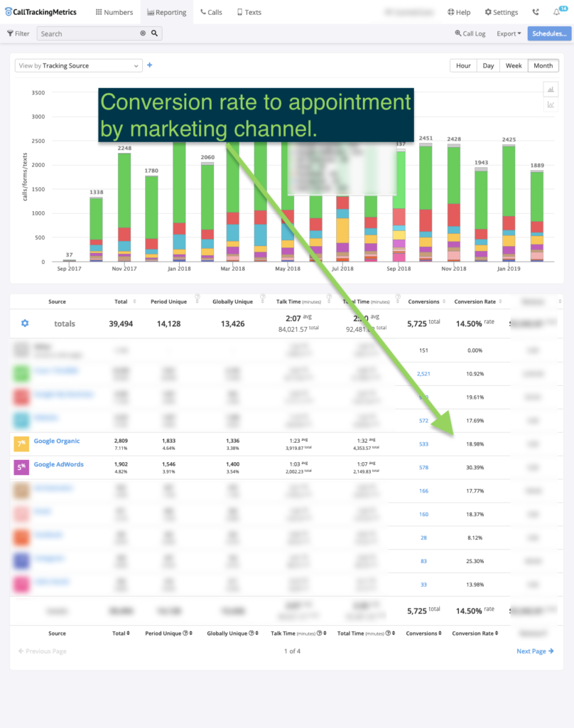Go to the Calls menu

click(211, 12)
